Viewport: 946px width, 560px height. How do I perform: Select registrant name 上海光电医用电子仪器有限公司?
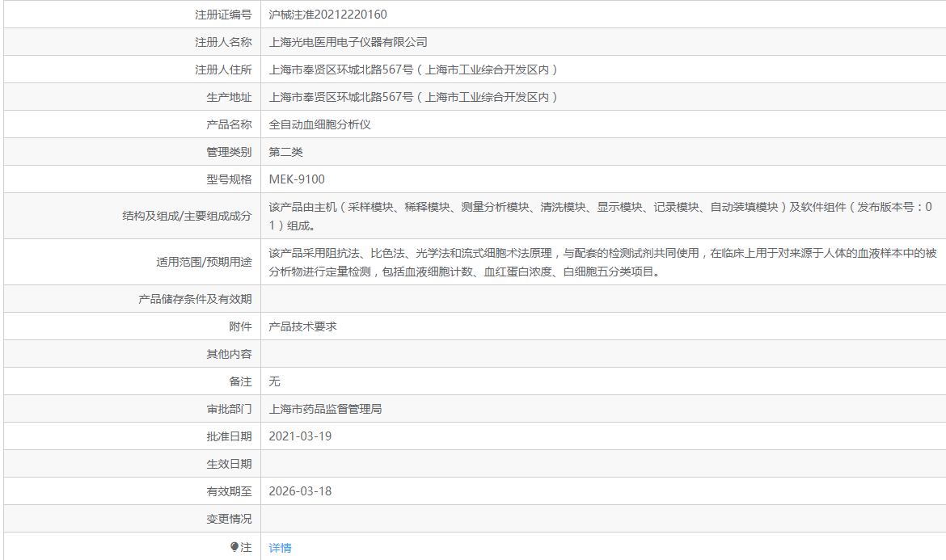pyautogui.click(x=348, y=42)
